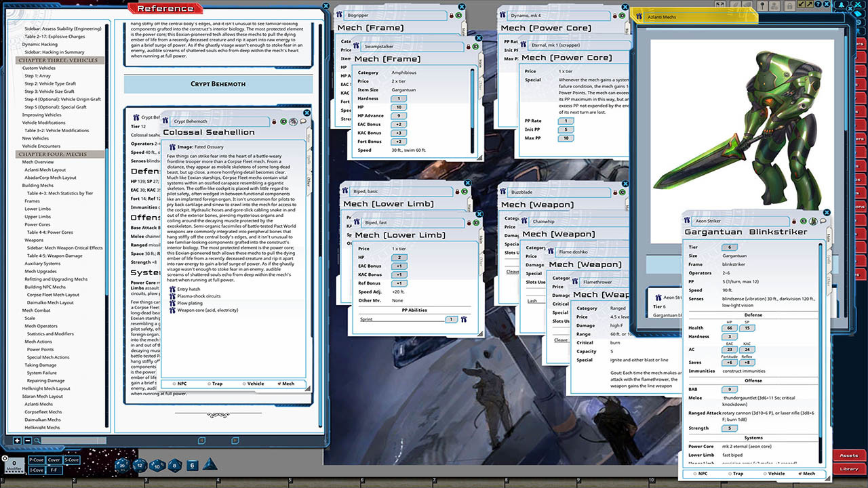Viewport: 868px width, 488px height.
Task: Enable the Cover modifier button near the dice
Action: [x=54, y=460]
